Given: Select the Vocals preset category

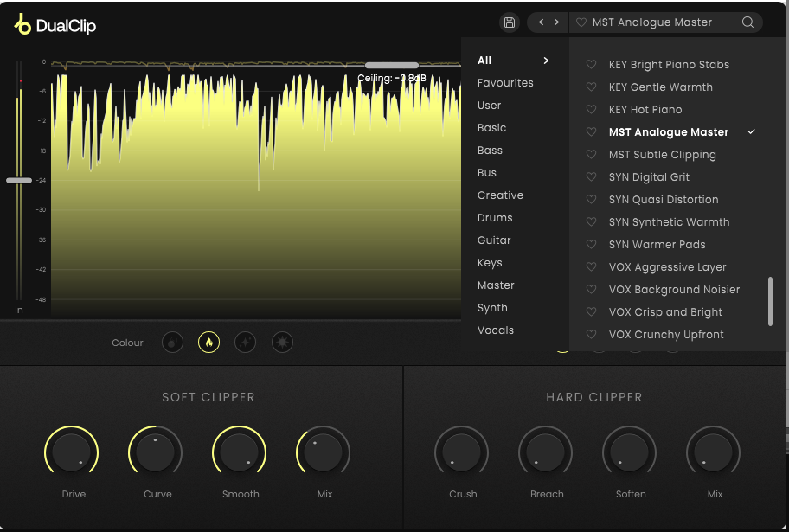Looking at the screenshot, I should [495, 330].
